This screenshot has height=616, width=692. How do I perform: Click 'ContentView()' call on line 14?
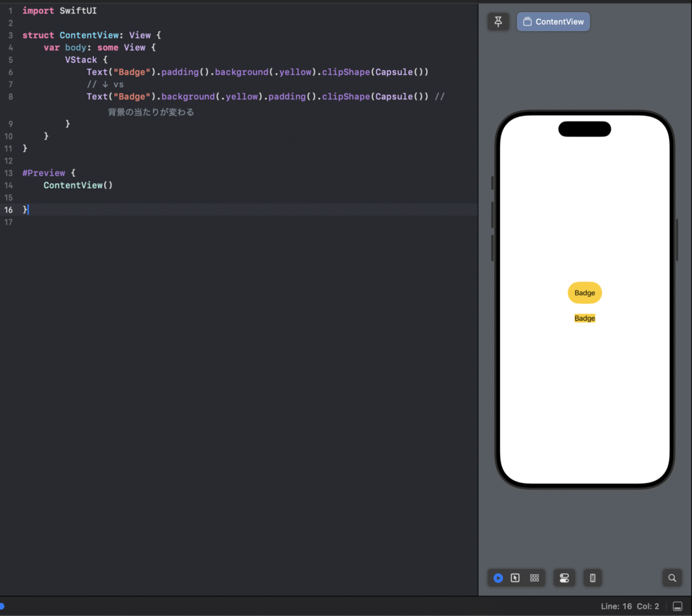click(78, 185)
